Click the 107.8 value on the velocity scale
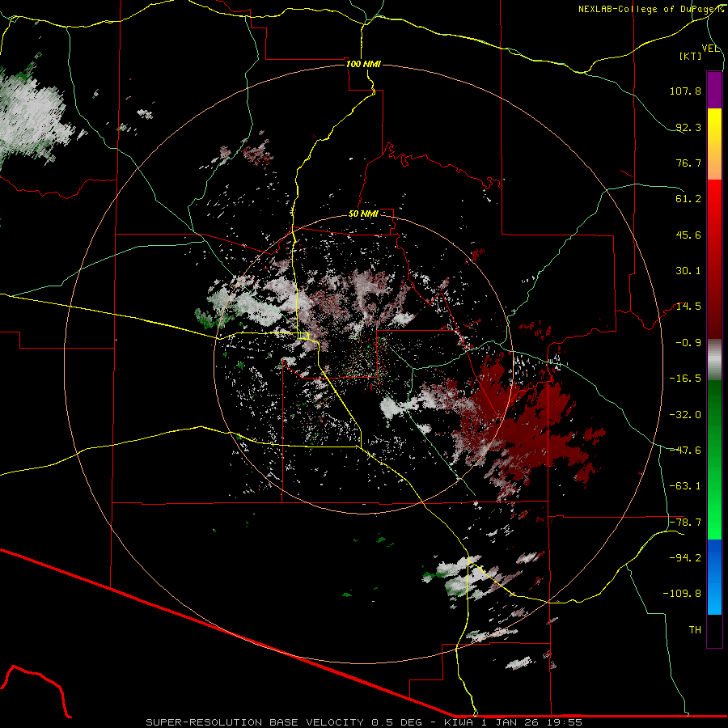 click(685, 91)
